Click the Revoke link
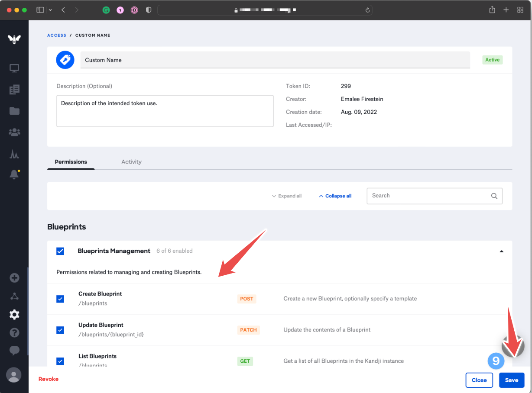532x393 pixels. click(49, 379)
